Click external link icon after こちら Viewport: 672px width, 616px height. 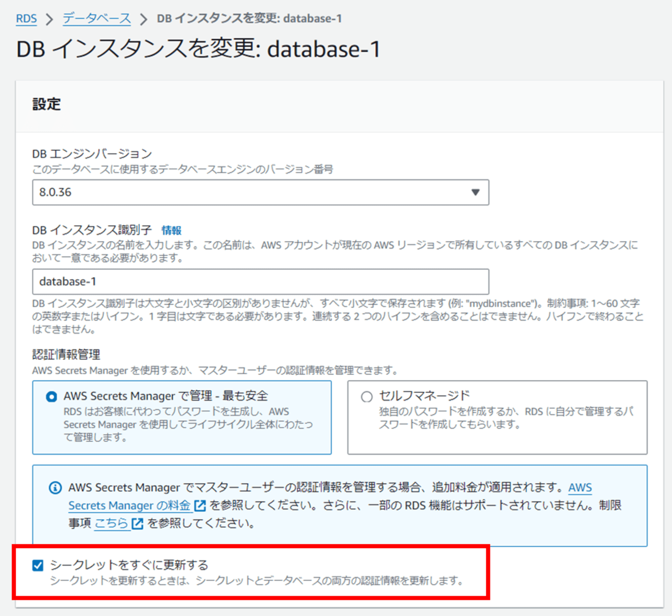(x=137, y=524)
